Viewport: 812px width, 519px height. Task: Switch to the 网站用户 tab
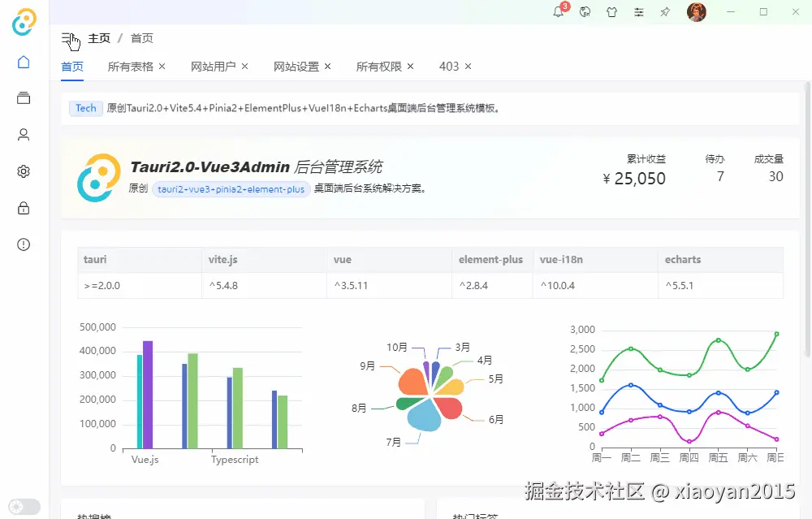click(x=214, y=67)
